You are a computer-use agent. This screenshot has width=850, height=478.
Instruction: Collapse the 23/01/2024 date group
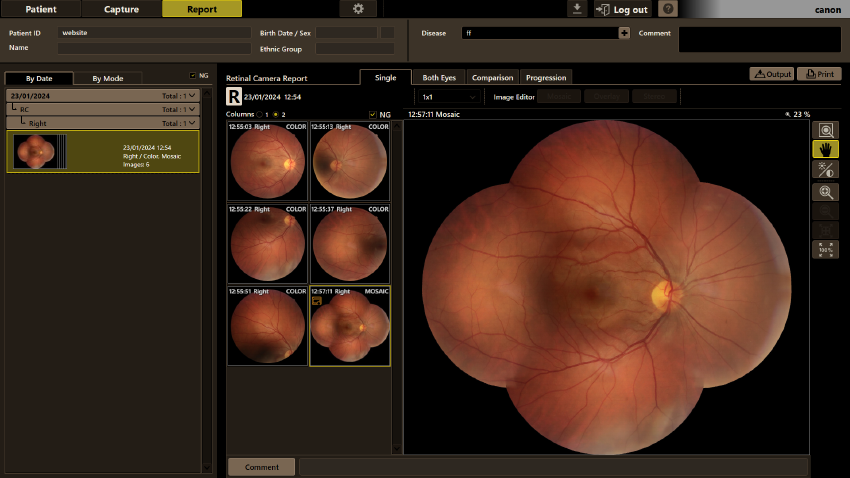pyautogui.click(x=192, y=95)
